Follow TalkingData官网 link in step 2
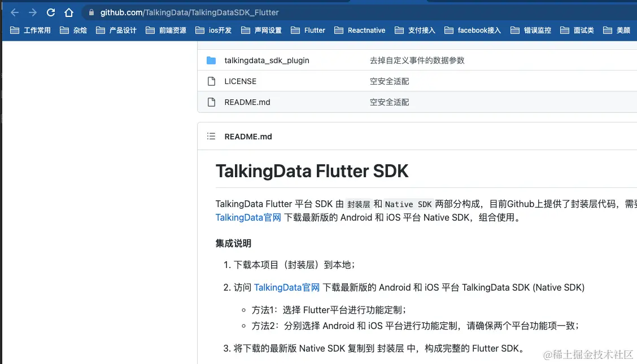This screenshot has width=637, height=364. [x=287, y=288]
